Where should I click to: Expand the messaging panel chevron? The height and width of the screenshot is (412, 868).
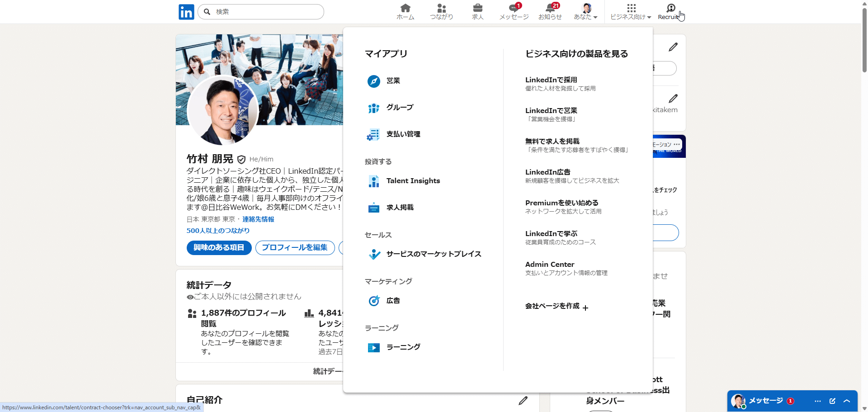(x=847, y=401)
